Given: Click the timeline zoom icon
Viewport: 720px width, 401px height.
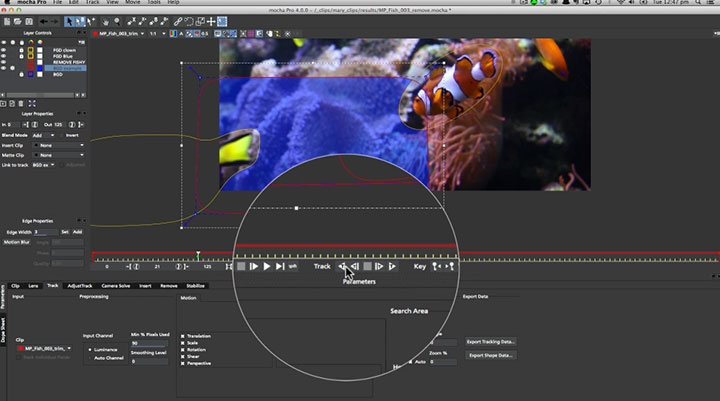Looking at the screenshot, I should (229, 266).
